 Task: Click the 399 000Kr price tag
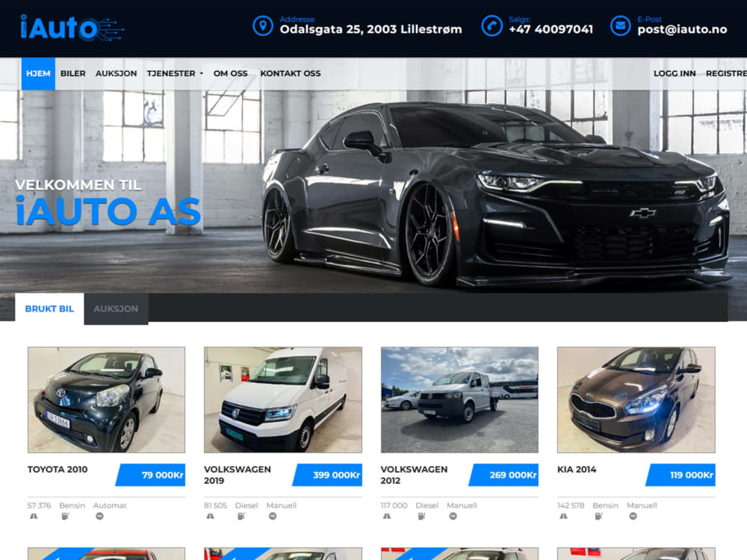pyautogui.click(x=327, y=475)
